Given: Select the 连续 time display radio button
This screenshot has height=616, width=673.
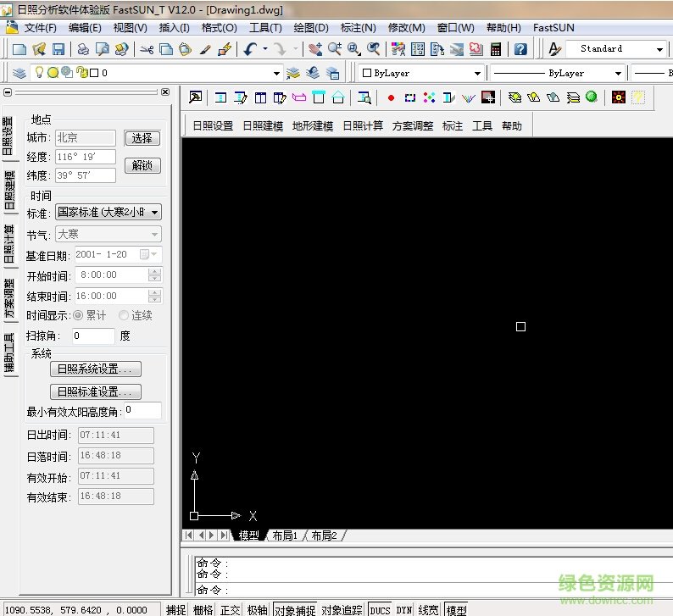Looking at the screenshot, I should click(x=124, y=315).
